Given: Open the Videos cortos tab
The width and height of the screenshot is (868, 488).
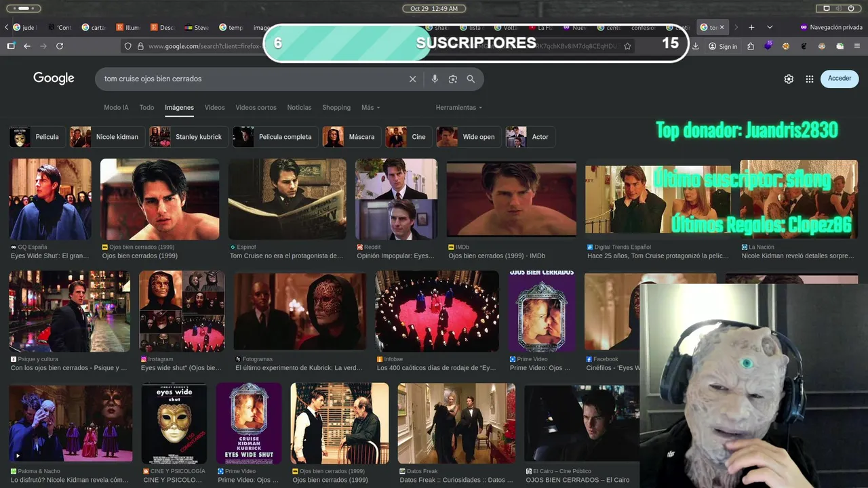Looking at the screenshot, I should coord(256,107).
